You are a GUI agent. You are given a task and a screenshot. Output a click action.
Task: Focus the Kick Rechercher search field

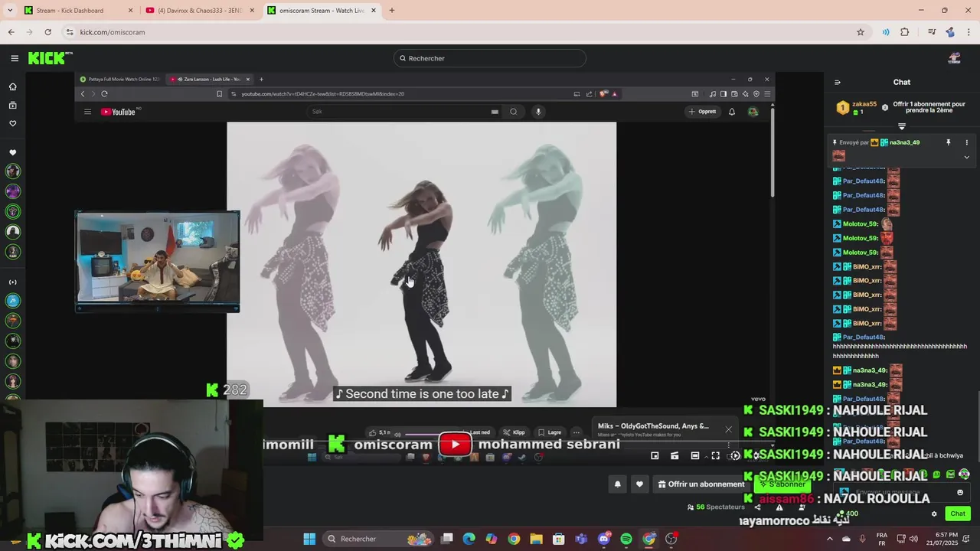click(490, 58)
